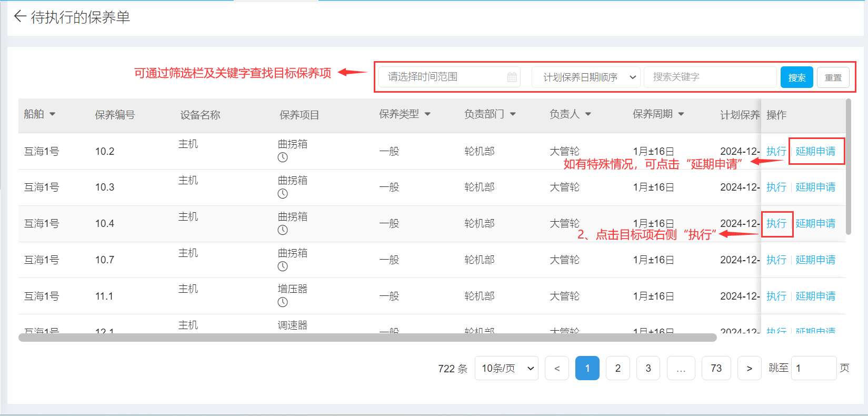Screen dimensions: 868x416
Task: Expand the 负责部门 column filter arrow
Action: pos(513,114)
